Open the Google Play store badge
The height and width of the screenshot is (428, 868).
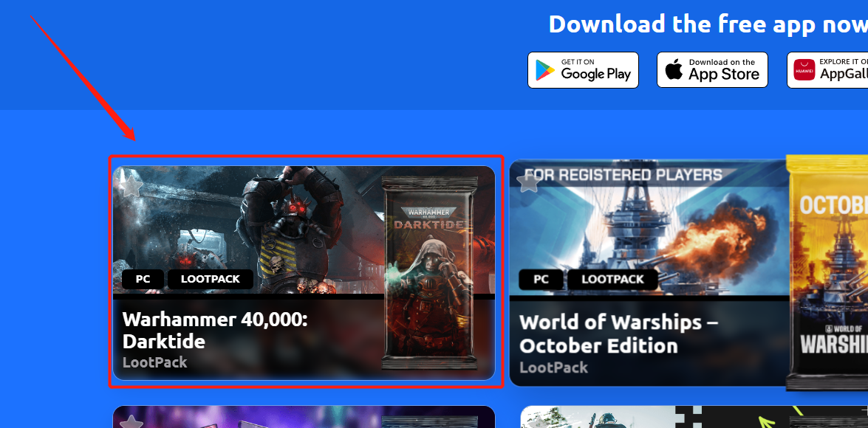point(583,70)
